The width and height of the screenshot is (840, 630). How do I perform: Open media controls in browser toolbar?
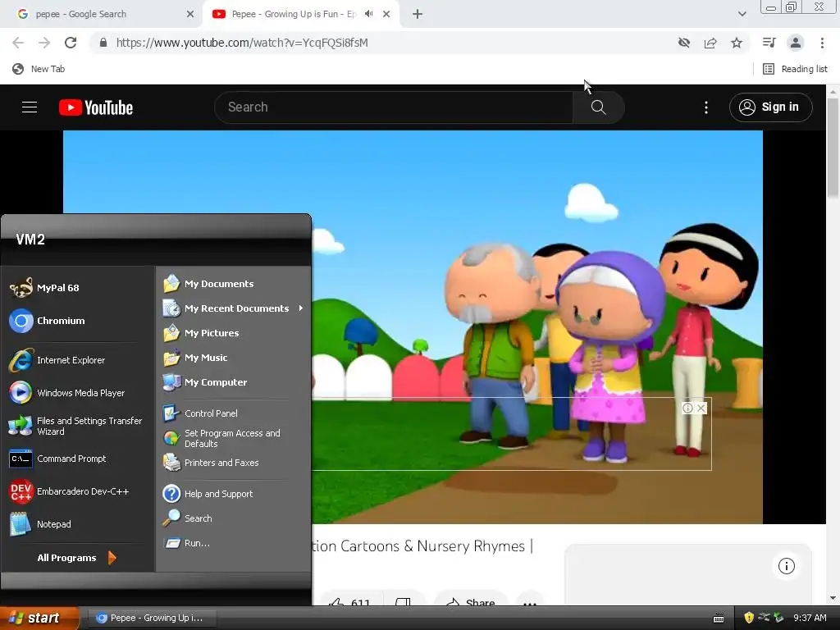coord(769,43)
